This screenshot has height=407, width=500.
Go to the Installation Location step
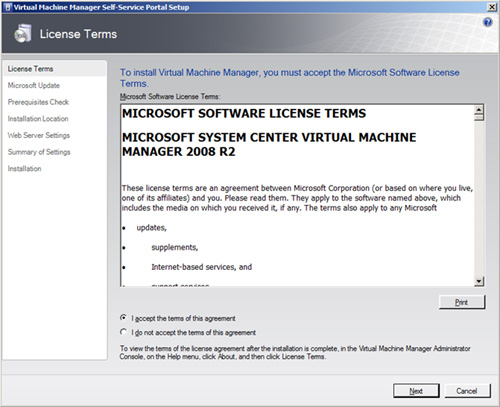[x=38, y=119]
